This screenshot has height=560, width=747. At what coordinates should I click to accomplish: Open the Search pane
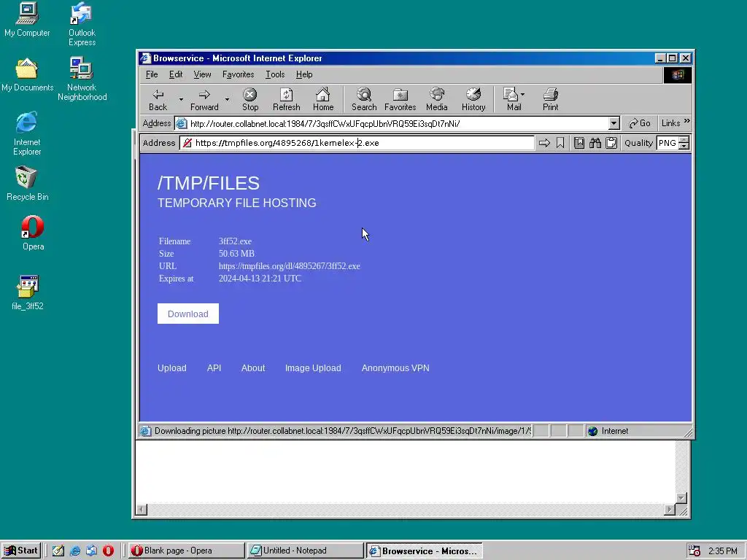click(x=364, y=99)
